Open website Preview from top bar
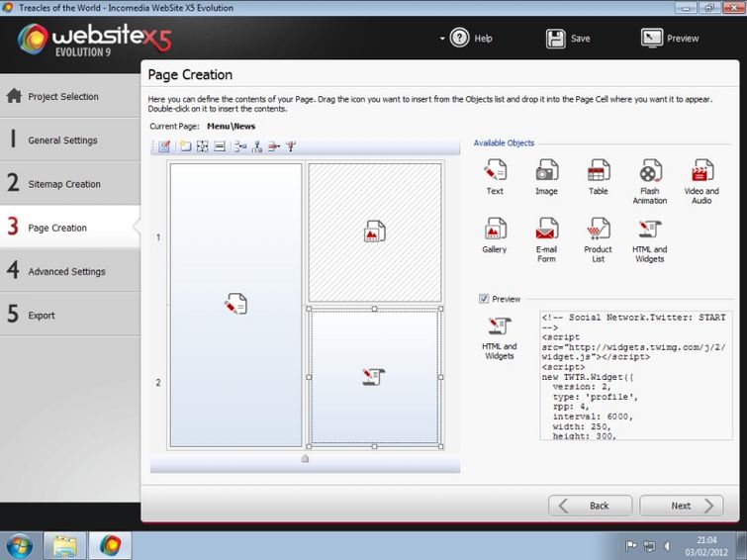The image size is (747, 560). [670, 39]
